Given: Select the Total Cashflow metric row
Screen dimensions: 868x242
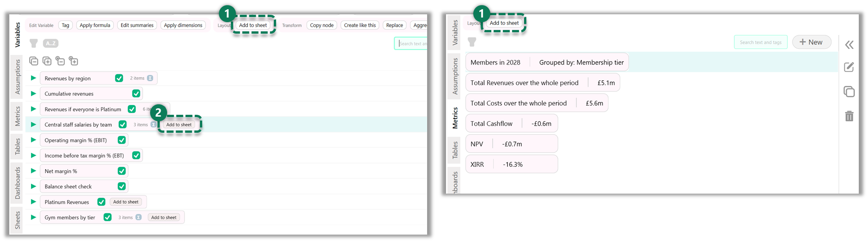Looking at the screenshot, I should [x=512, y=124].
